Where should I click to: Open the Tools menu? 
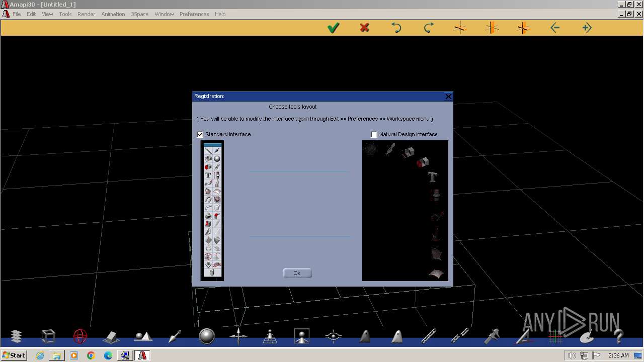65,14
